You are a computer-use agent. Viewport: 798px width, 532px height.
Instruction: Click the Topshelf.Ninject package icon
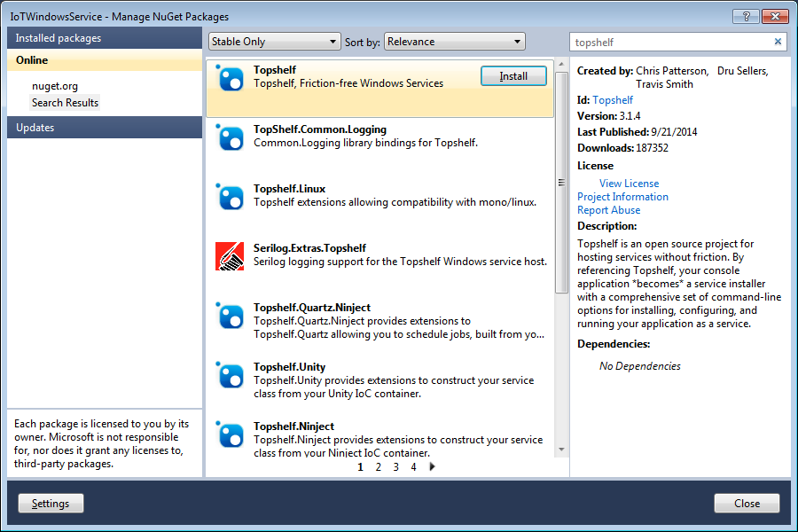pos(230,435)
